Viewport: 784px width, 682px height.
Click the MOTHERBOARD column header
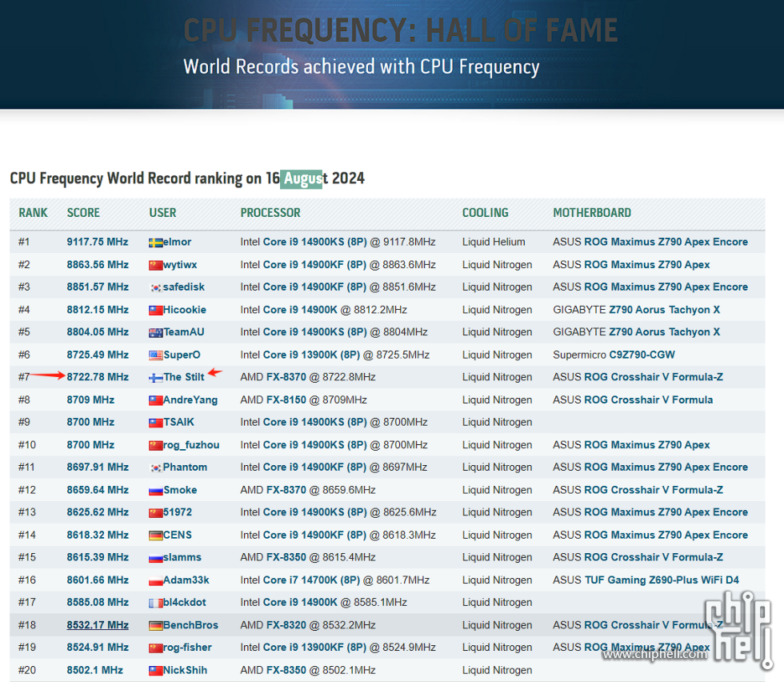(x=592, y=213)
